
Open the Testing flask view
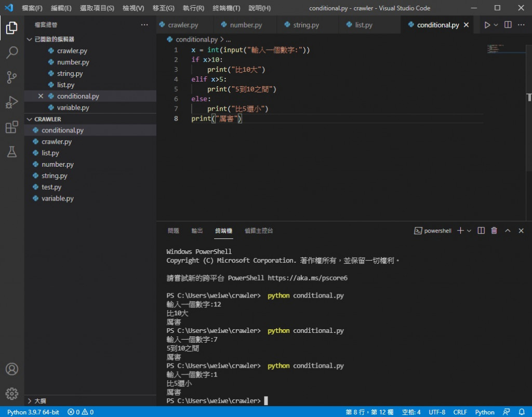click(12, 152)
